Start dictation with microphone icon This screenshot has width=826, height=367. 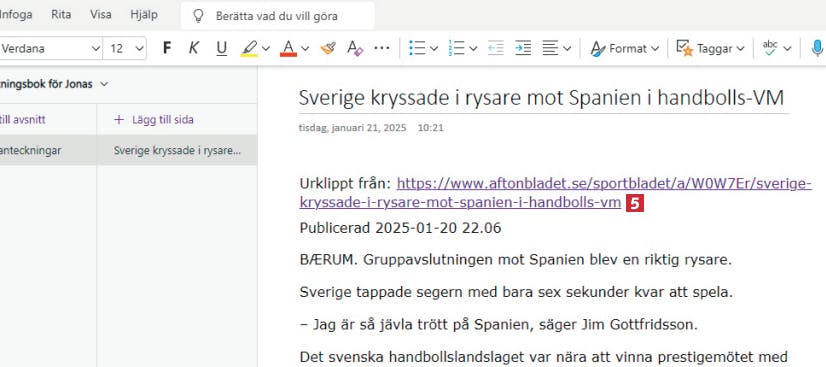click(817, 48)
